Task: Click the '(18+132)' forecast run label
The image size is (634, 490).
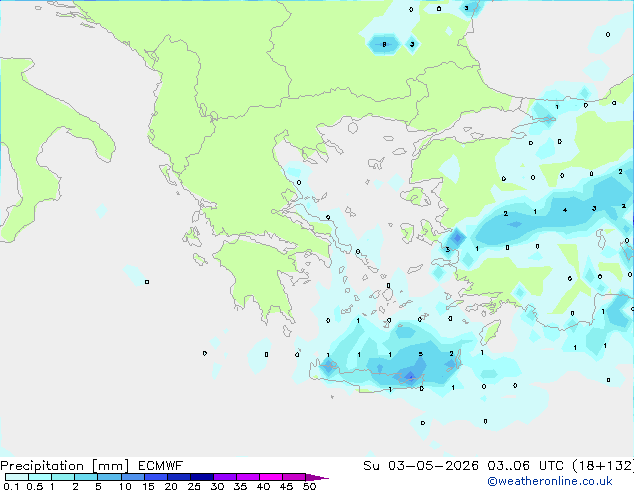Action: point(603,466)
